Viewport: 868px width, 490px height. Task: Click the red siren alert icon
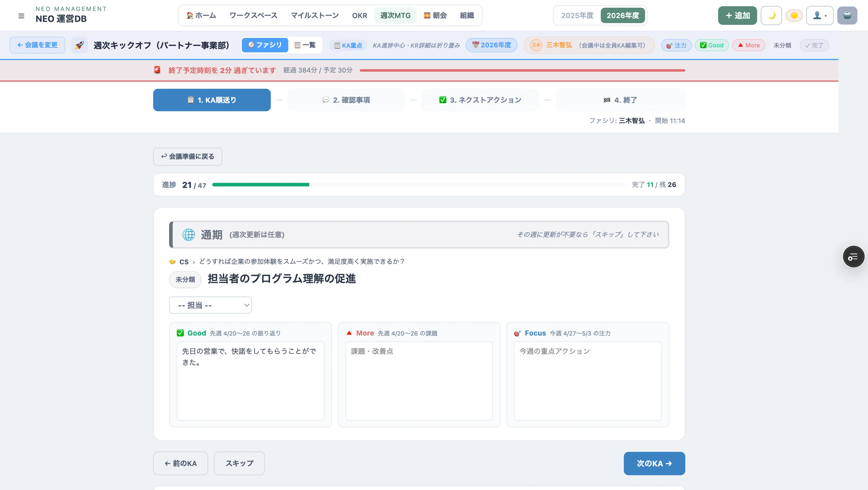pyautogui.click(x=157, y=70)
